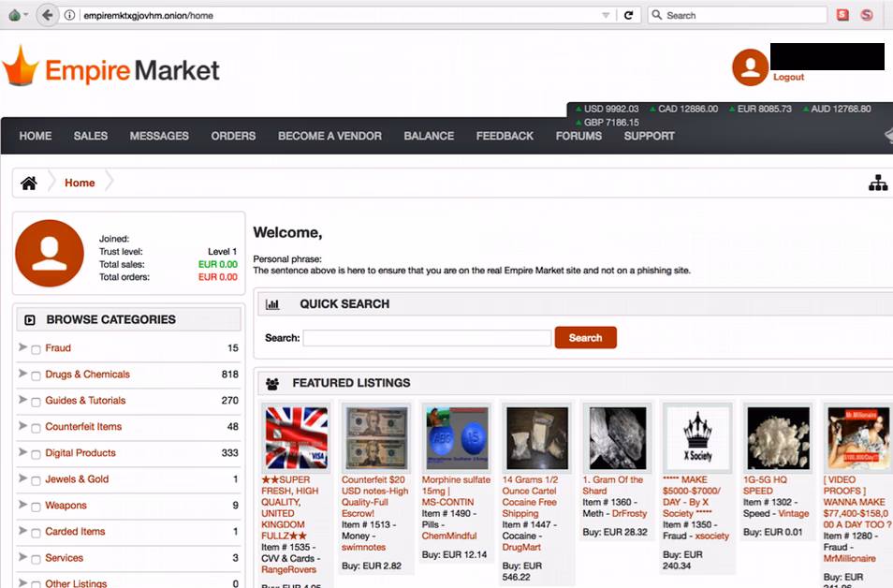
Task: Open the address bar history dropdown arrow
Action: 606,15
